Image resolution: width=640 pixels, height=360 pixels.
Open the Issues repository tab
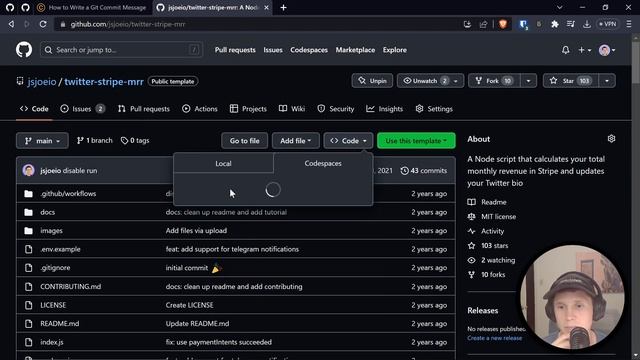click(x=82, y=109)
